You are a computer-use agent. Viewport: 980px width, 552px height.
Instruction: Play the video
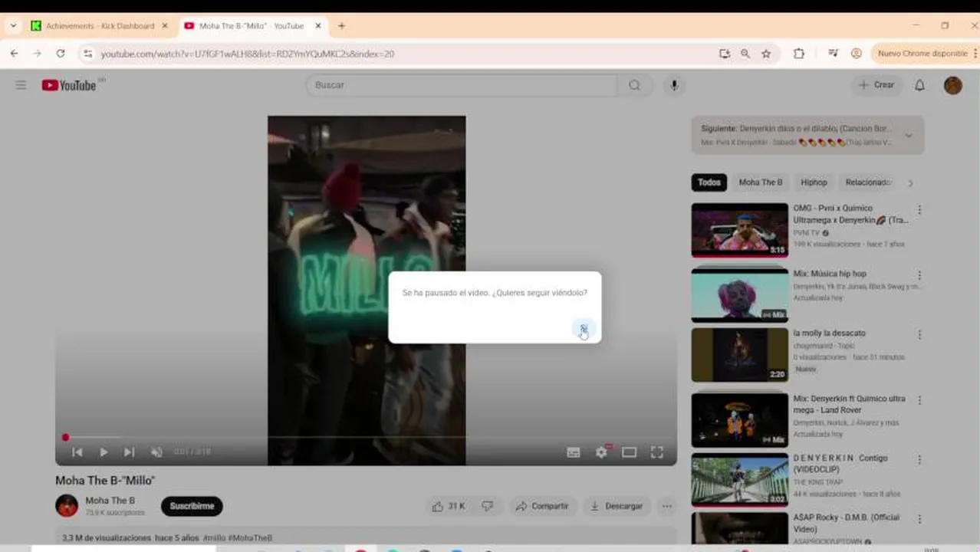tap(104, 452)
